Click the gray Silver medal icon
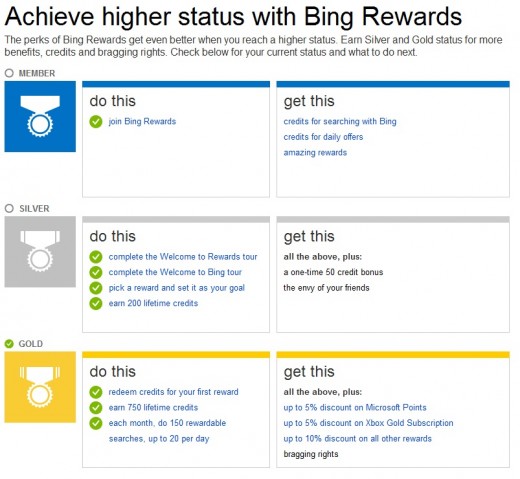 (40, 252)
